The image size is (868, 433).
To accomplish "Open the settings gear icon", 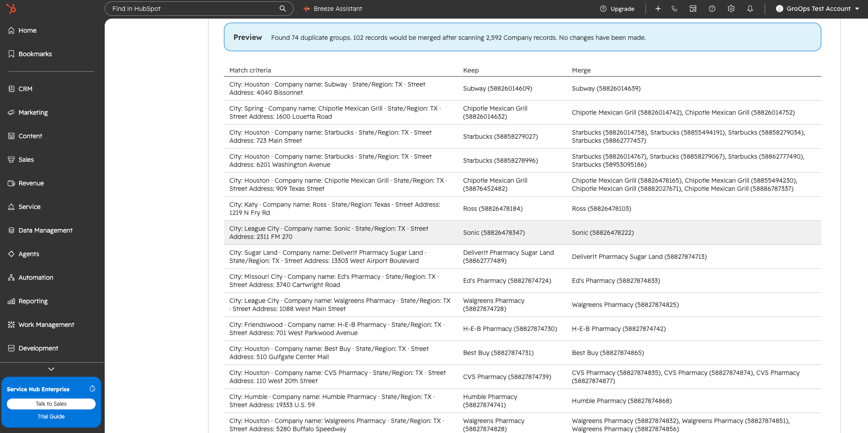I will coord(731,9).
